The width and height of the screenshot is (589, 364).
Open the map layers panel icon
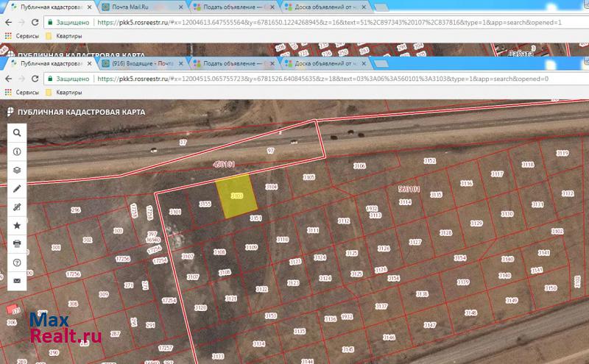(x=17, y=170)
